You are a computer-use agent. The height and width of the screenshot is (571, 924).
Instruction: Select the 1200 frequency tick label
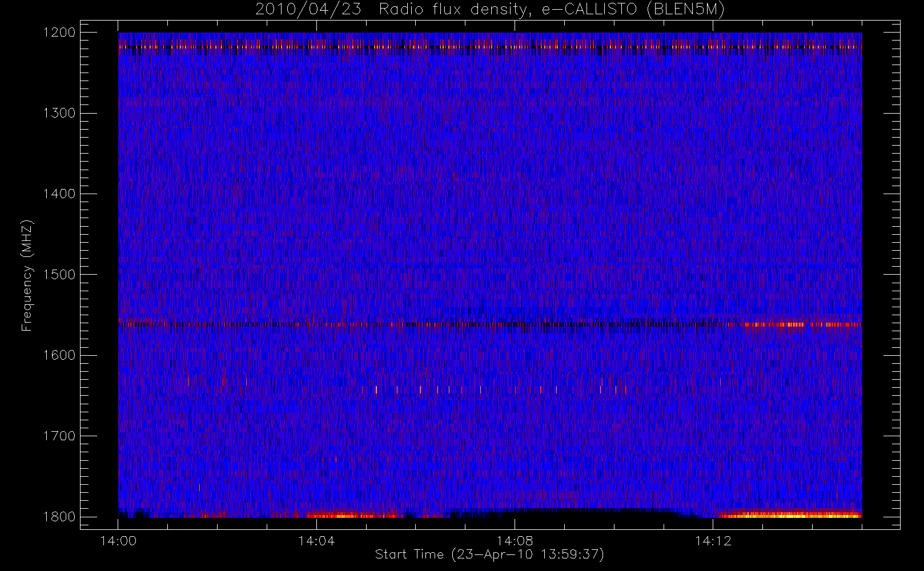[x=59, y=33]
